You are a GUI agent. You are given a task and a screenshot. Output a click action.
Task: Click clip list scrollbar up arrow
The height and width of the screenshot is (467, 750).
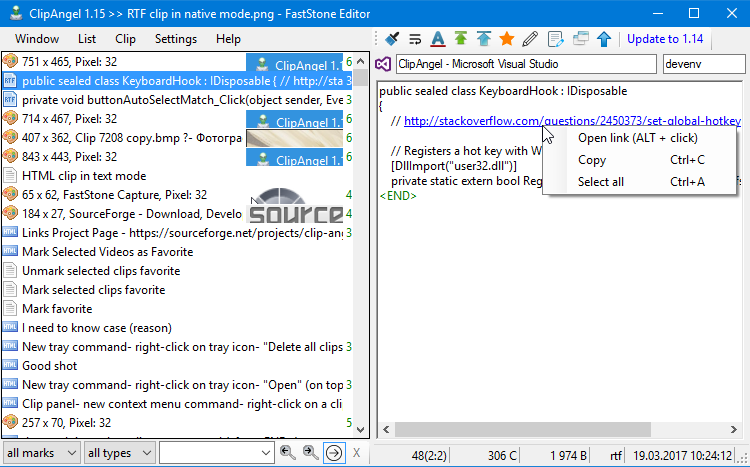[361, 61]
